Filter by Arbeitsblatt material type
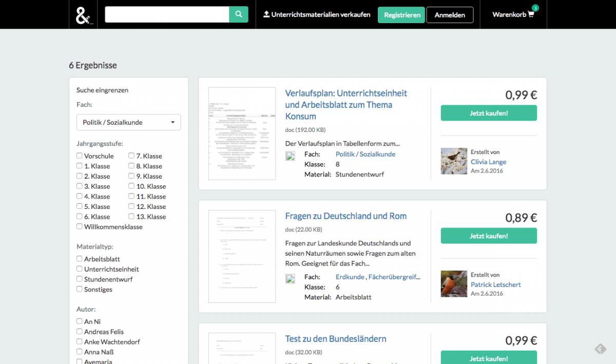Screen dimensions: 616x364 point(80,259)
